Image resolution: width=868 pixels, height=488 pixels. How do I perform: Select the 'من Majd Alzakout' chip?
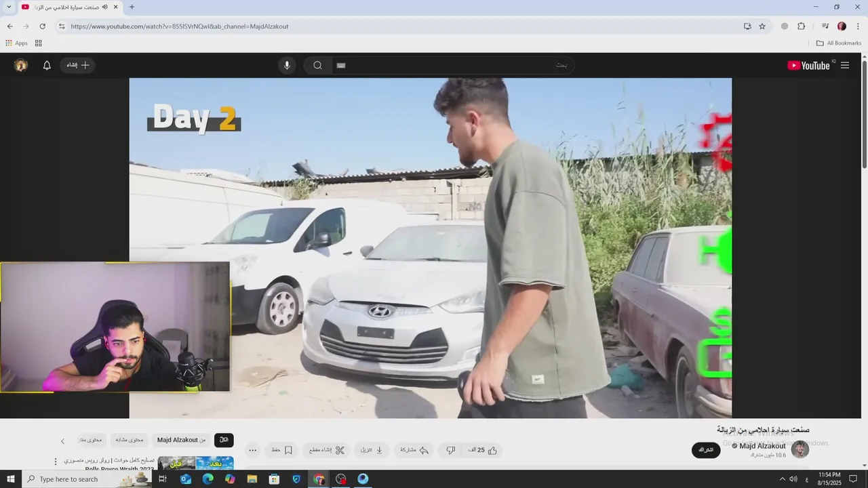point(181,440)
